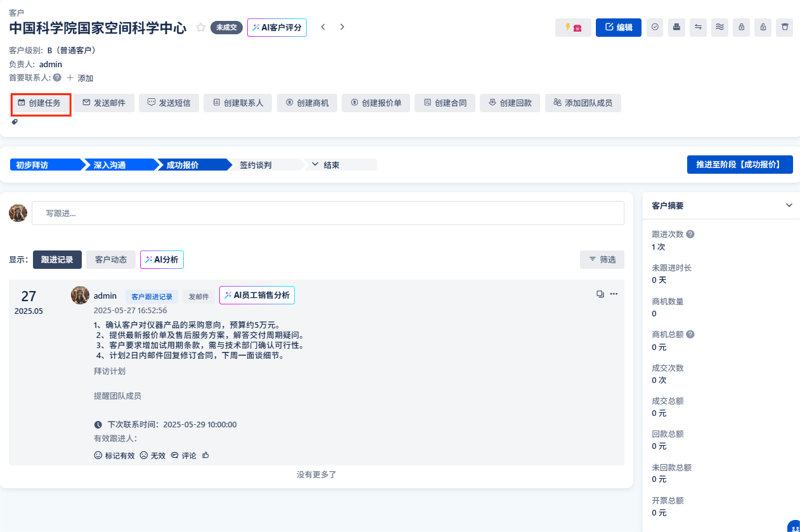
Task: Star this customer as a favorite
Action: tap(201, 27)
